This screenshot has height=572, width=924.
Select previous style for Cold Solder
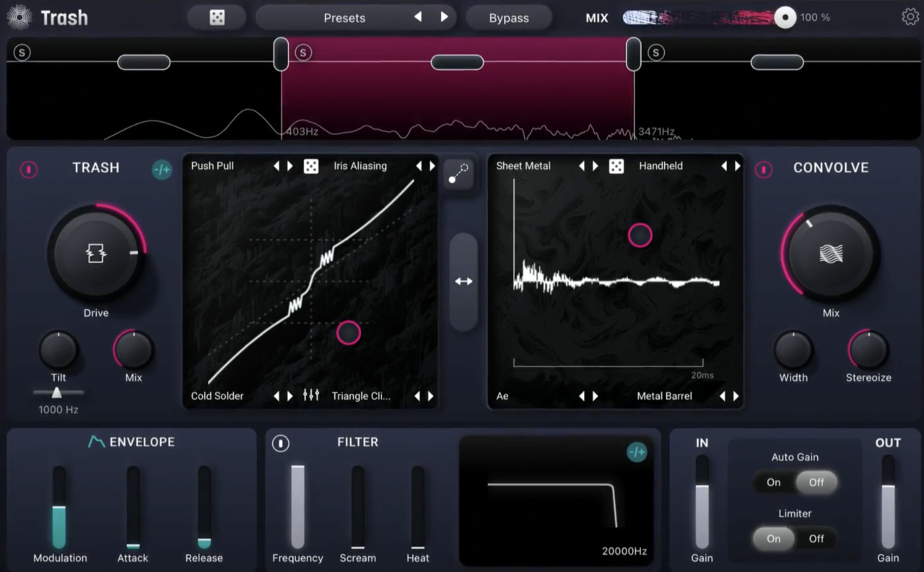pos(276,396)
